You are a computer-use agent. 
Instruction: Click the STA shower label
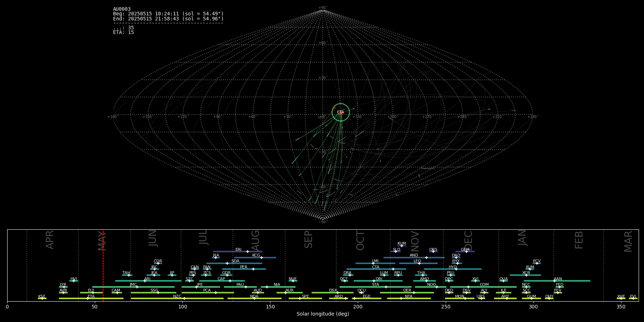tap(375, 285)
